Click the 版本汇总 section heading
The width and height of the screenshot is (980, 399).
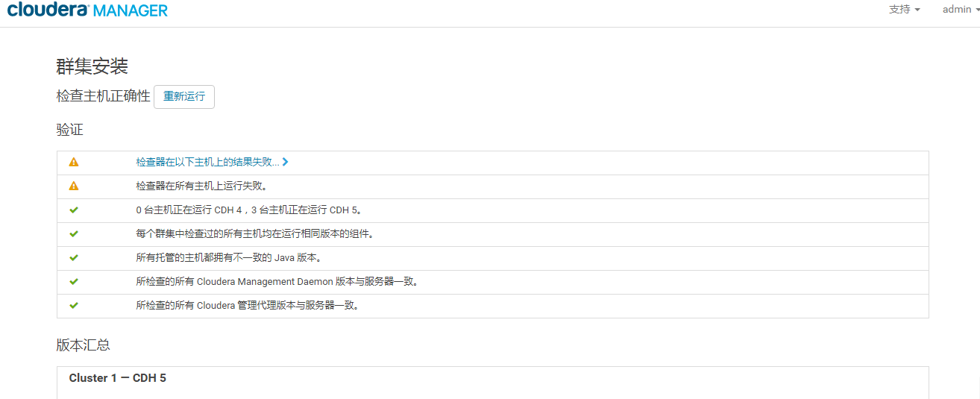[84, 345]
